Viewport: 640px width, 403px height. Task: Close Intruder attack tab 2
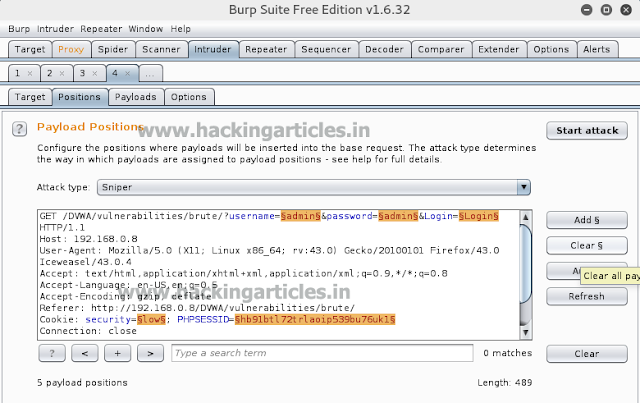[62, 73]
